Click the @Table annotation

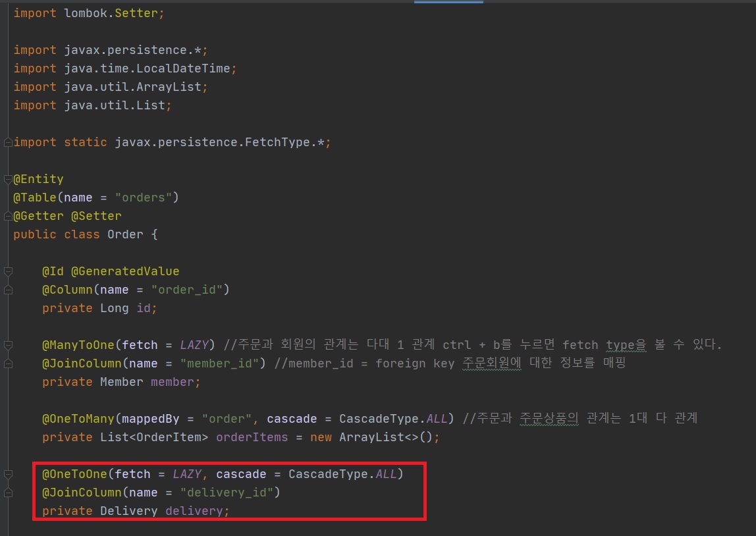tap(35, 198)
